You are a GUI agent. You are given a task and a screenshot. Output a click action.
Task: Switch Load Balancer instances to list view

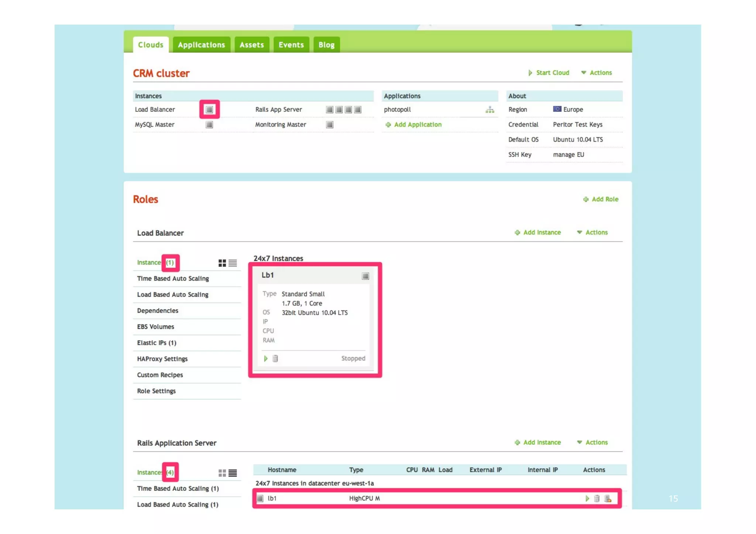(233, 263)
